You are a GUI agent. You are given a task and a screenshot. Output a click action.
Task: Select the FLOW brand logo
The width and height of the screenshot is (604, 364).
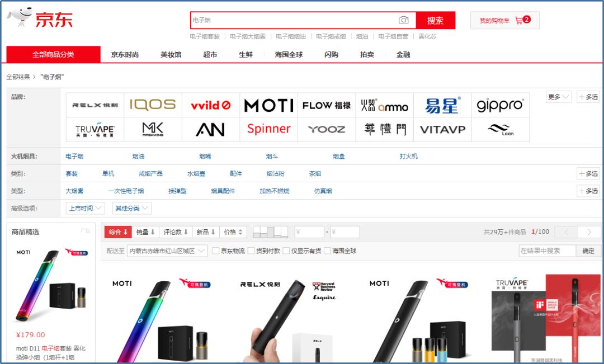(327, 105)
